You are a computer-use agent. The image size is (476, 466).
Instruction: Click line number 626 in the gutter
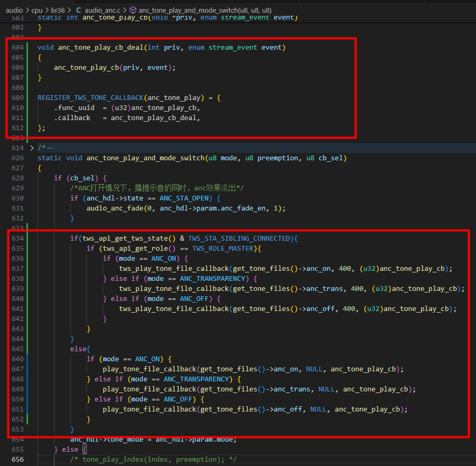pyautogui.click(x=17, y=158)
